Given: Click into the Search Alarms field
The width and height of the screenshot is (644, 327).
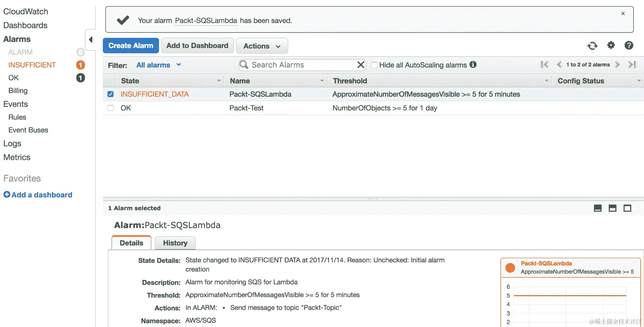Looking at the screenshot, I should 302,65.
